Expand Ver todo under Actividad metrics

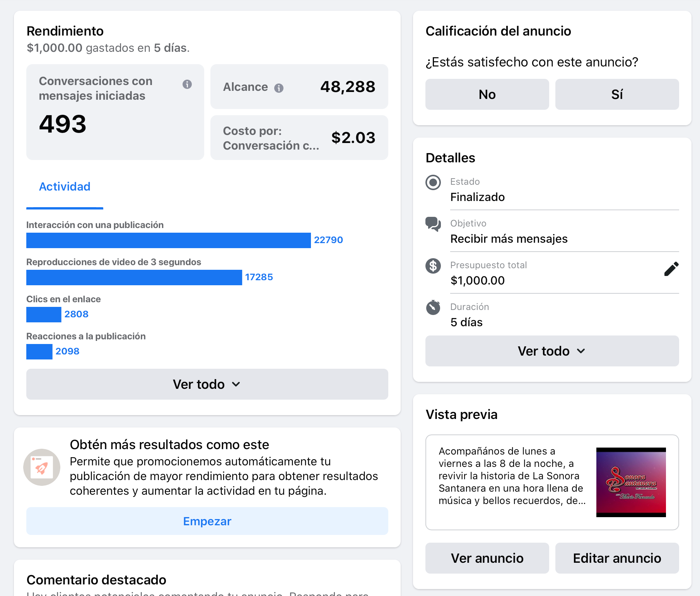207,384
